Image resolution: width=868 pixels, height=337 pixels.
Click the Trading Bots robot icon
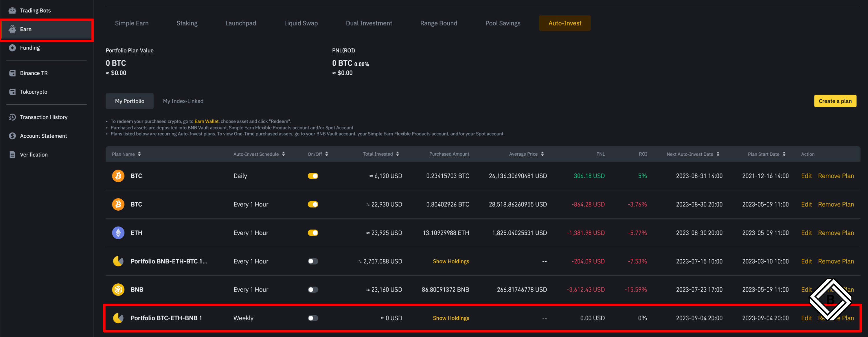pyautogui.click(x=12, y=10)
